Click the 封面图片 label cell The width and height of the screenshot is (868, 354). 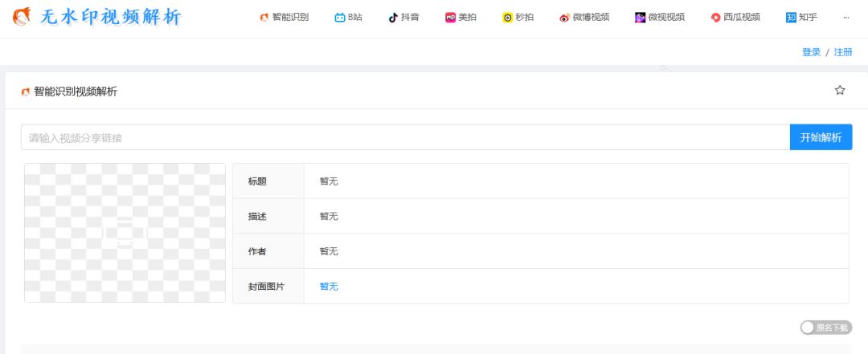(268, 287)
